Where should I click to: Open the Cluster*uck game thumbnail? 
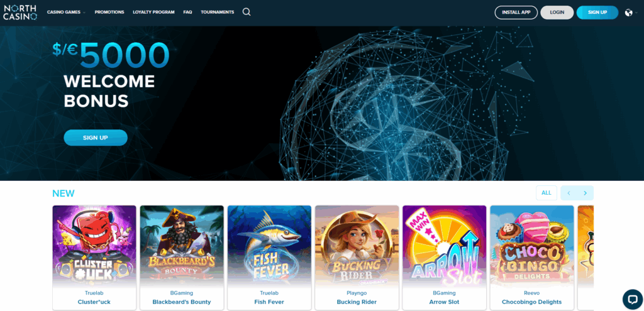(x=94, y=246)
